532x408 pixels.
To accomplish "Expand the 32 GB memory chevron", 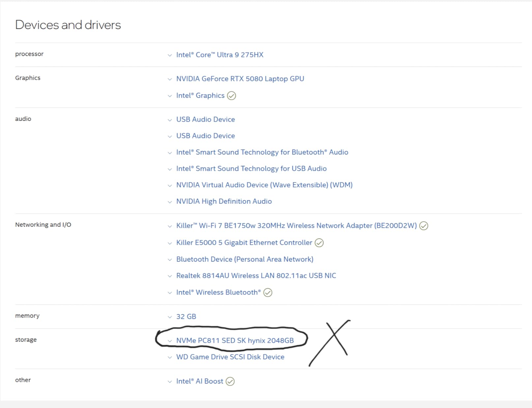I will coord(170,317).
